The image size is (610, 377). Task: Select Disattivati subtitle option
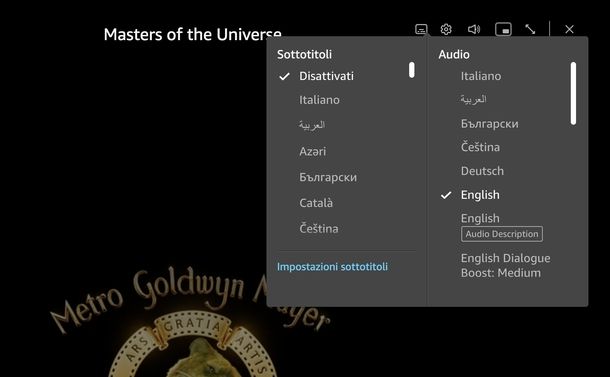(326, 76)
